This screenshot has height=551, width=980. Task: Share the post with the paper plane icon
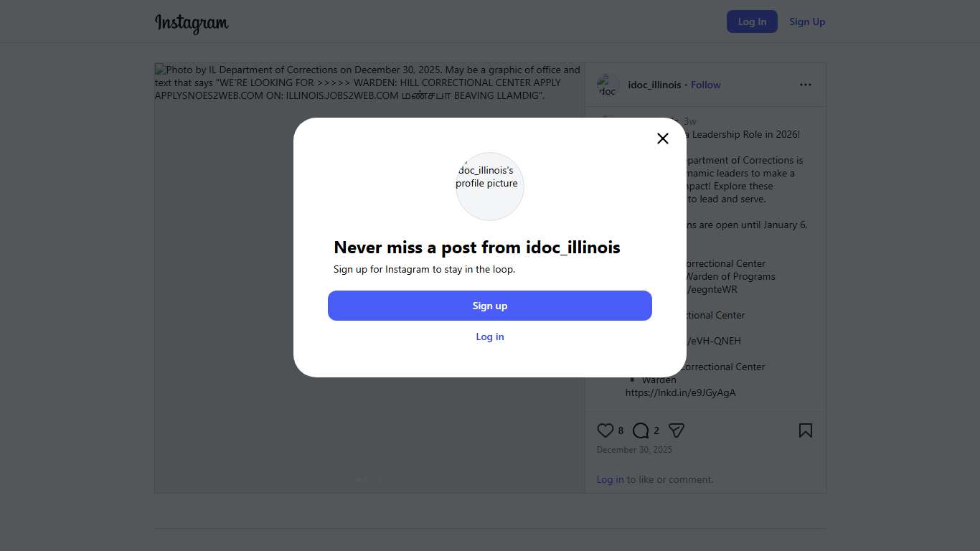(676, 430)
